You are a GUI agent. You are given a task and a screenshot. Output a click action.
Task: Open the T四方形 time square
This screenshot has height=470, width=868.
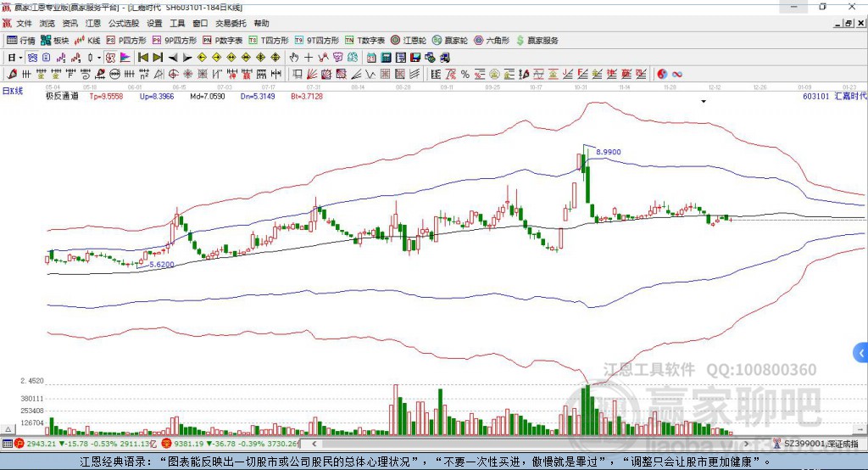[269, 41]
